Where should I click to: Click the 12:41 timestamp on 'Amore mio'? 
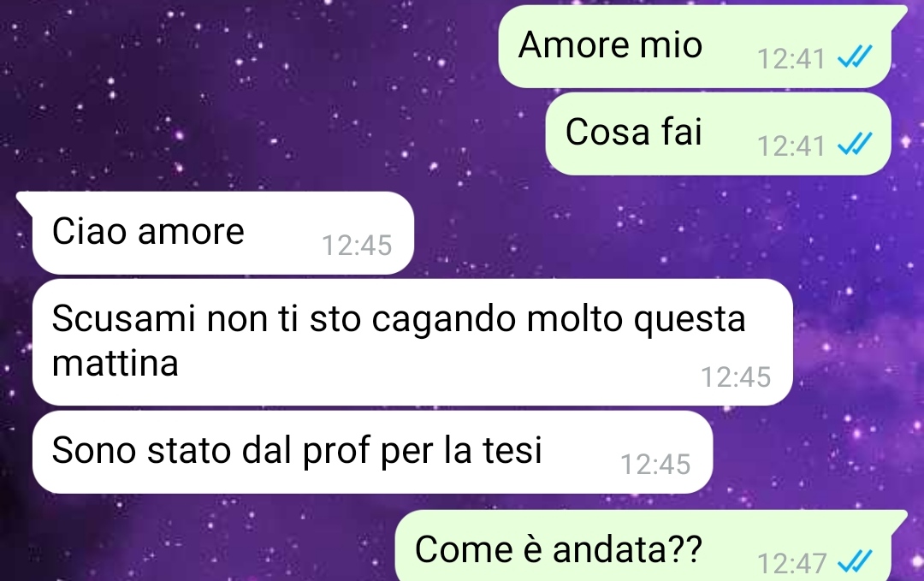coord(791,59)
